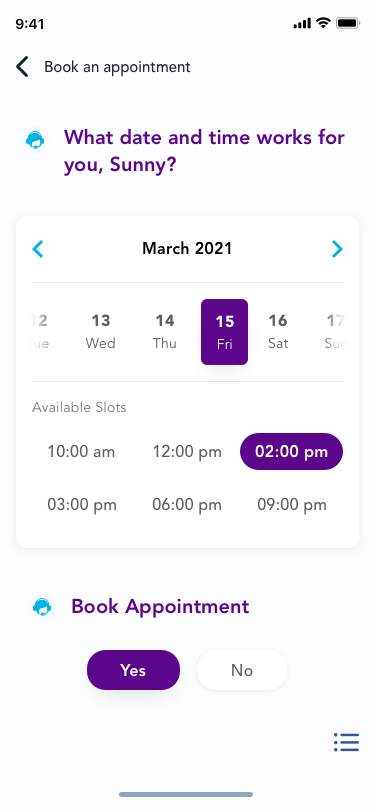Screen dimensions: 375x812
Task: Decline the booking with the No button
Action: pos(242,670)
